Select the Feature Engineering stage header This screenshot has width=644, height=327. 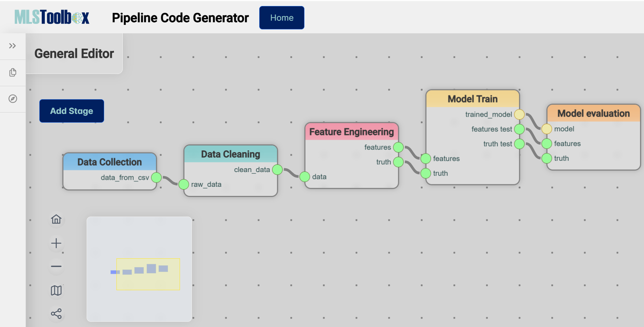[352, 132]
